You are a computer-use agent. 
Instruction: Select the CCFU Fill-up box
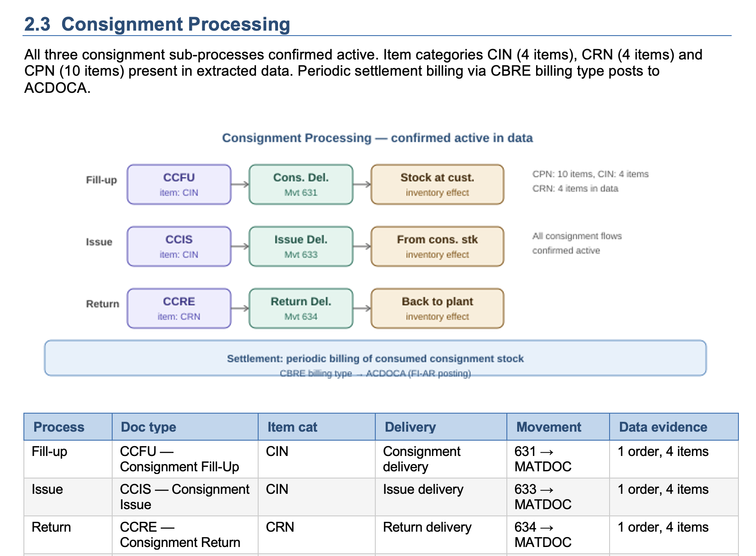pyautogui.click(x=179, y=184)
